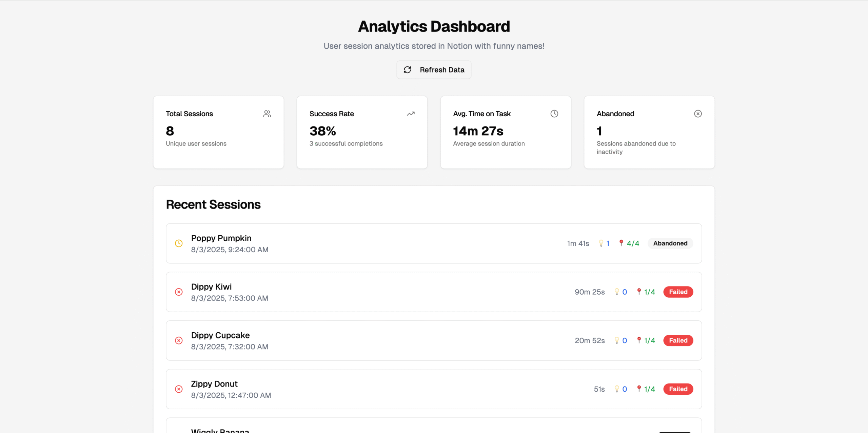Click the 8/3/2025, 9:24:00 AM timestamp
Viewport: 868px width, 433px height.
(230, 250)
